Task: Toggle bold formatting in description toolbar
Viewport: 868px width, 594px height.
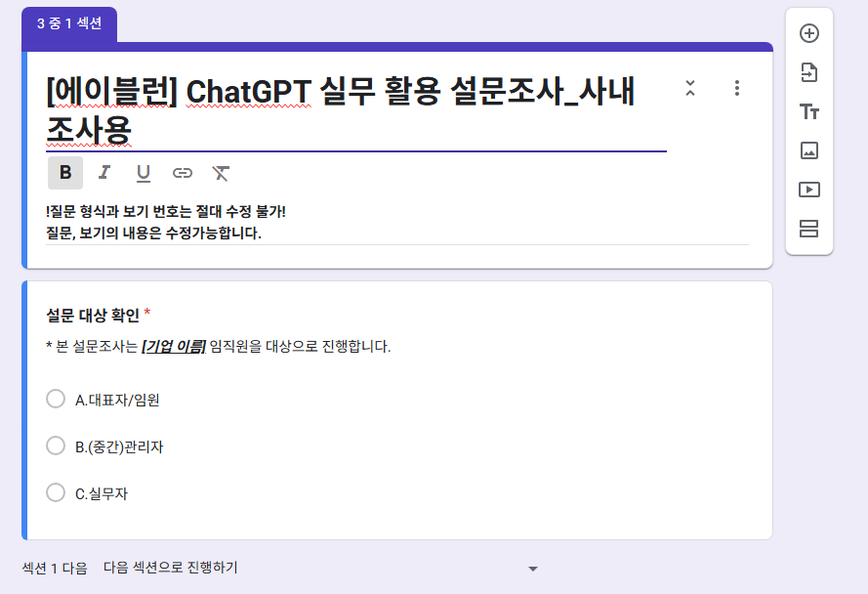Action: pos(65,173)
